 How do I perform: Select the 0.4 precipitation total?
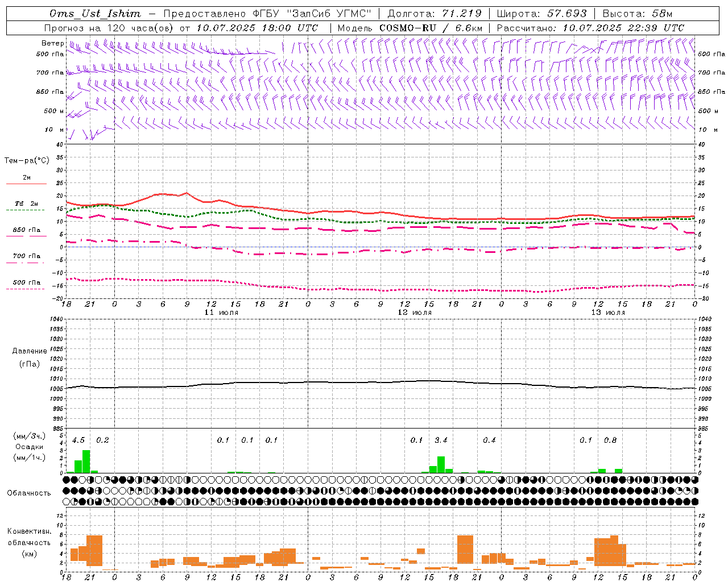pos(489,440)
